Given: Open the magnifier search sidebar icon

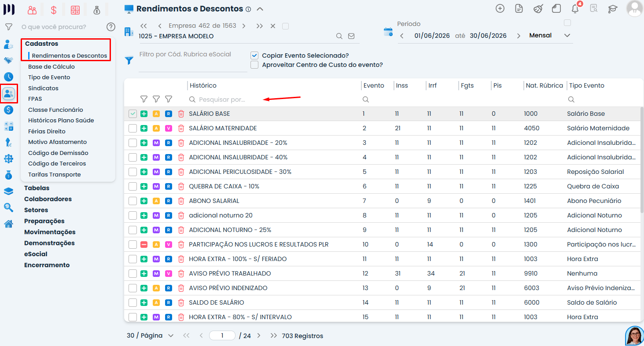Looking at the screenshot, I should (8, 207).
